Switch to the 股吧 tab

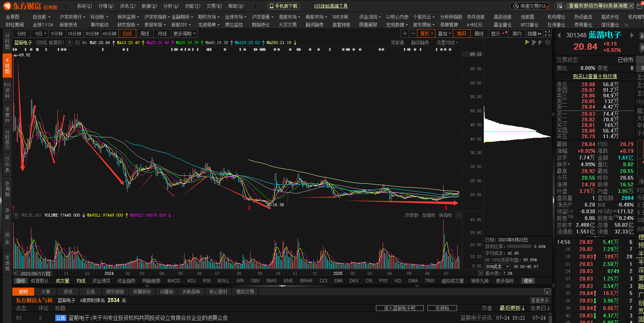click(23, 292)
